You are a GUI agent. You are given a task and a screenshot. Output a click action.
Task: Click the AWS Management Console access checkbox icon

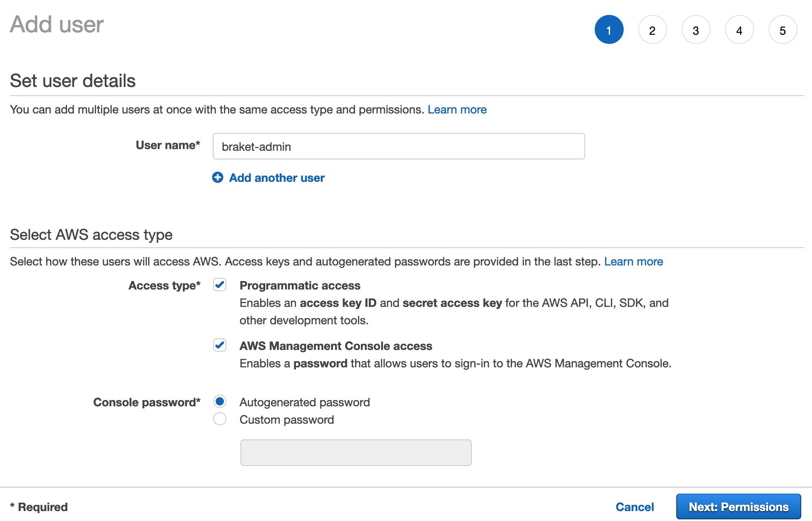(220, 345)
